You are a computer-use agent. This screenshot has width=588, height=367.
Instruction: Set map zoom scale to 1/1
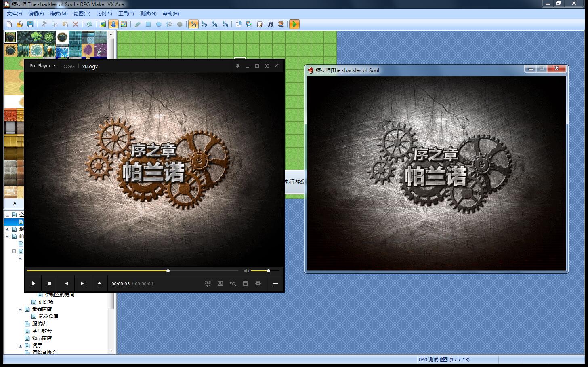click(x=193, y=24)
